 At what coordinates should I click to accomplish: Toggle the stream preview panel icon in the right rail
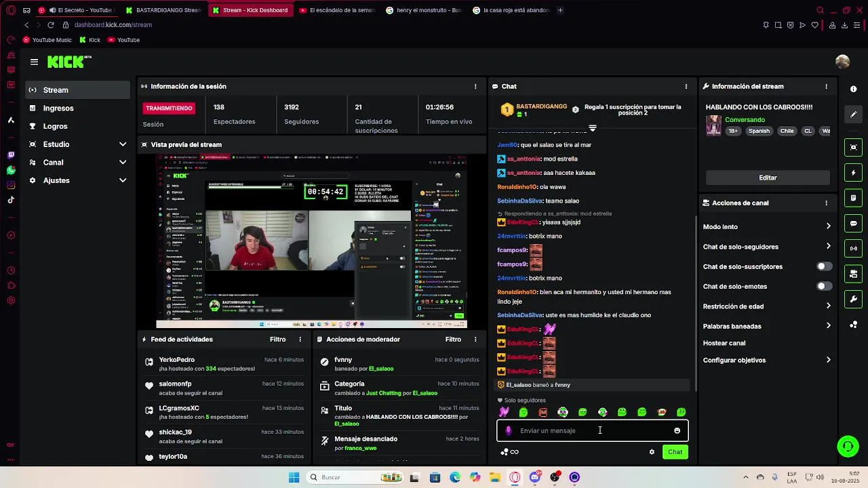[x=853, y=147]
